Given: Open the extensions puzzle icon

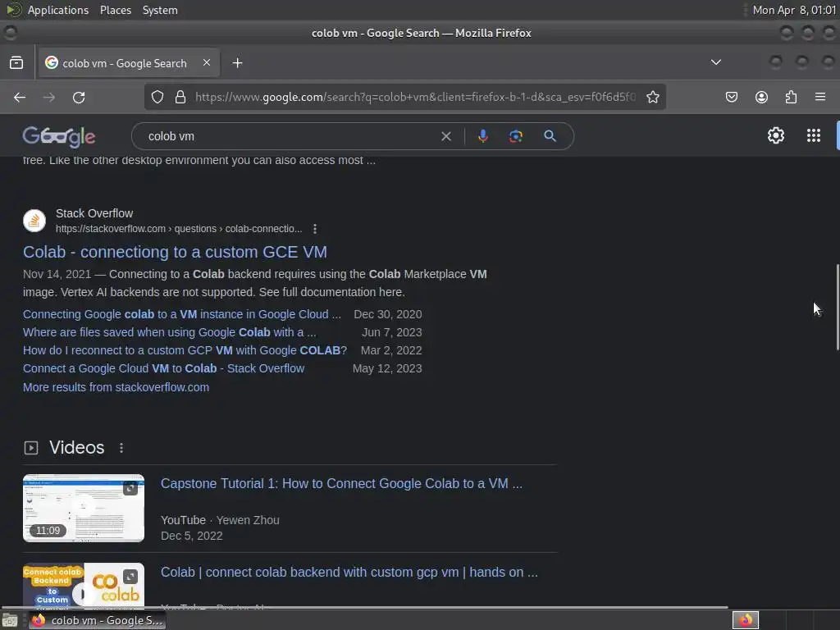Looking at the screenshot, I should click(791, 97).
